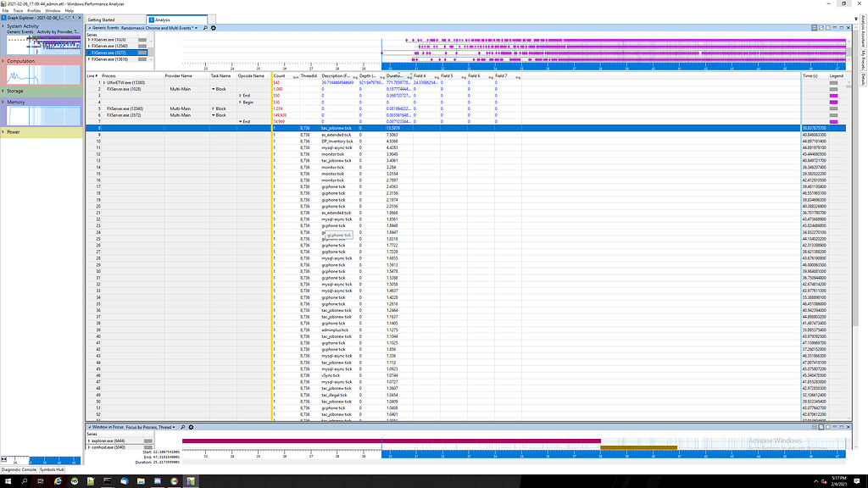Toggle explorer.exe (6444) series visibility box

tap(148, 441)
